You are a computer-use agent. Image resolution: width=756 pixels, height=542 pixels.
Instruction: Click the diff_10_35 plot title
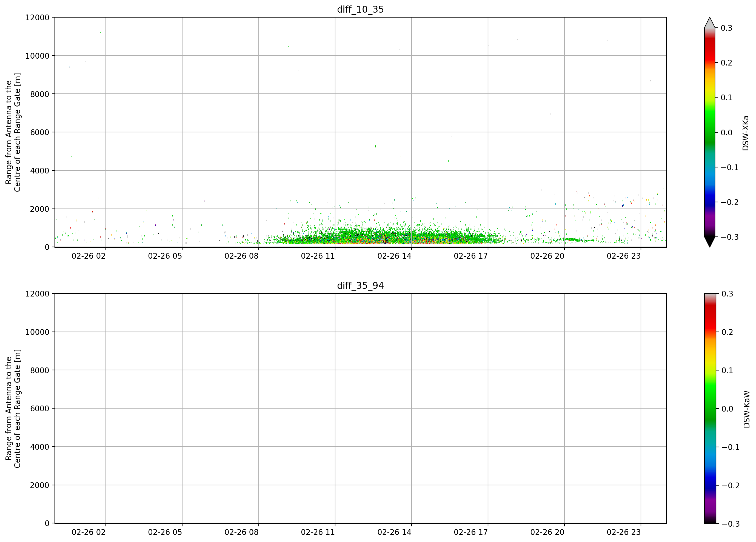[x=360, y=9]
